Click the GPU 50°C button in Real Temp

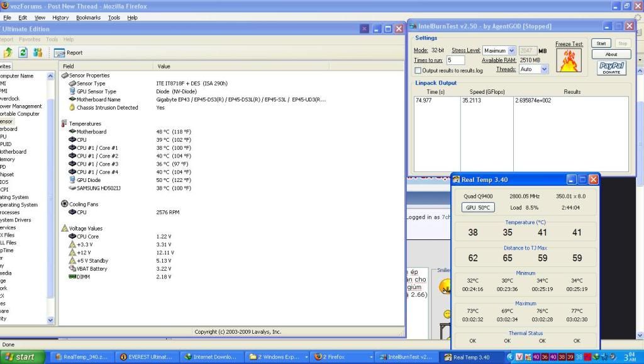pos(478,208)
